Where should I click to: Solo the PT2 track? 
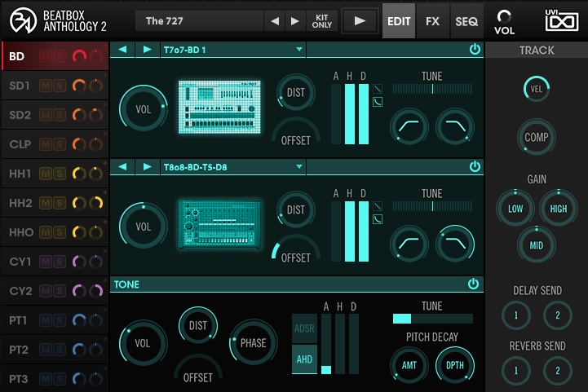click(x=60, y=350)
